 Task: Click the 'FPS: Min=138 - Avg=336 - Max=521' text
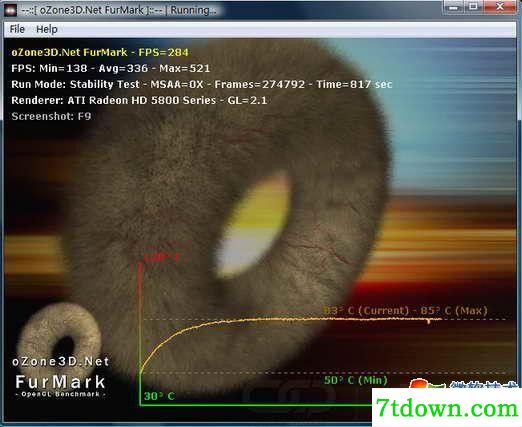point(111,68)
